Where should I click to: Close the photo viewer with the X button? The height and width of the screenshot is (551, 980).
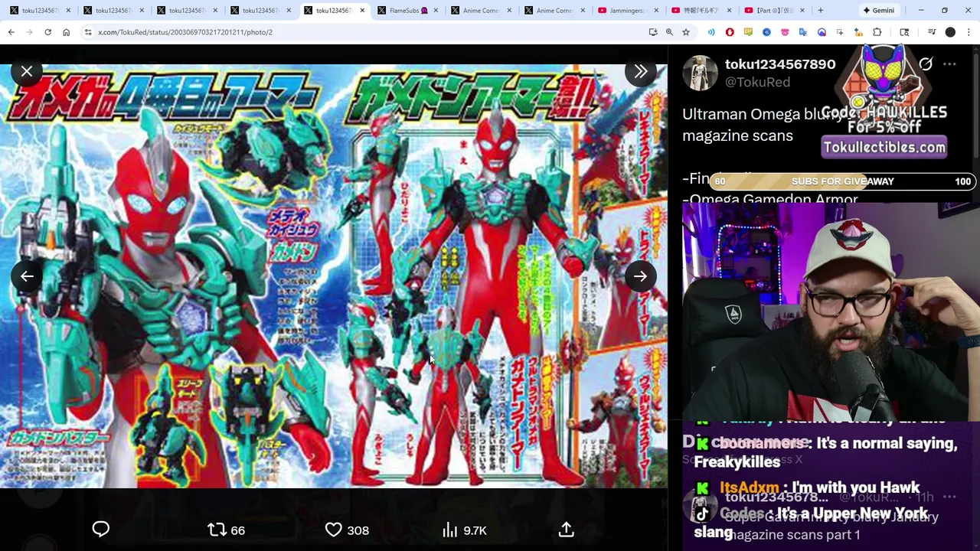point(27,71)
